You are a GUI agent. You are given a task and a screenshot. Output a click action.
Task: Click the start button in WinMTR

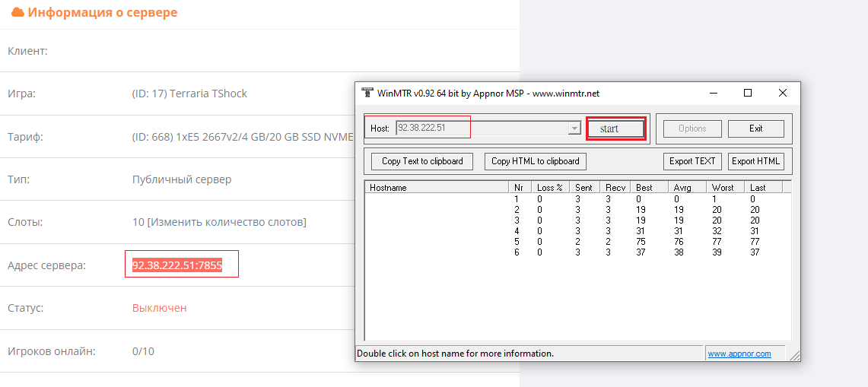(615, 128)
